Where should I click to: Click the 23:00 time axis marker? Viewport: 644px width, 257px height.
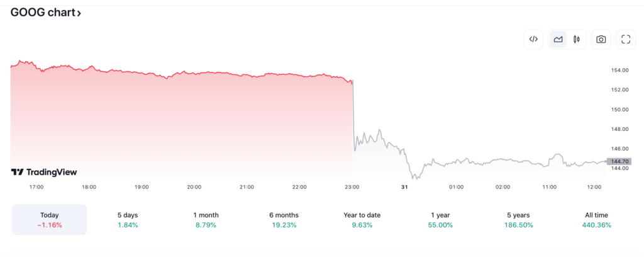[352, 187]
